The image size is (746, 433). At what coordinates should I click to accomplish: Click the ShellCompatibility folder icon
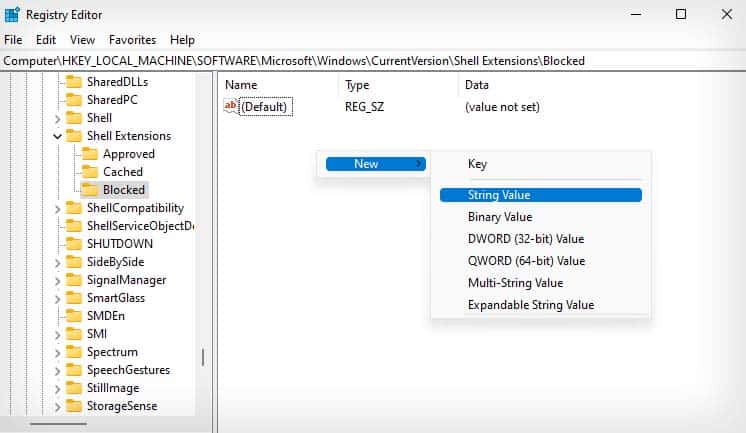(x=74, y=208)
